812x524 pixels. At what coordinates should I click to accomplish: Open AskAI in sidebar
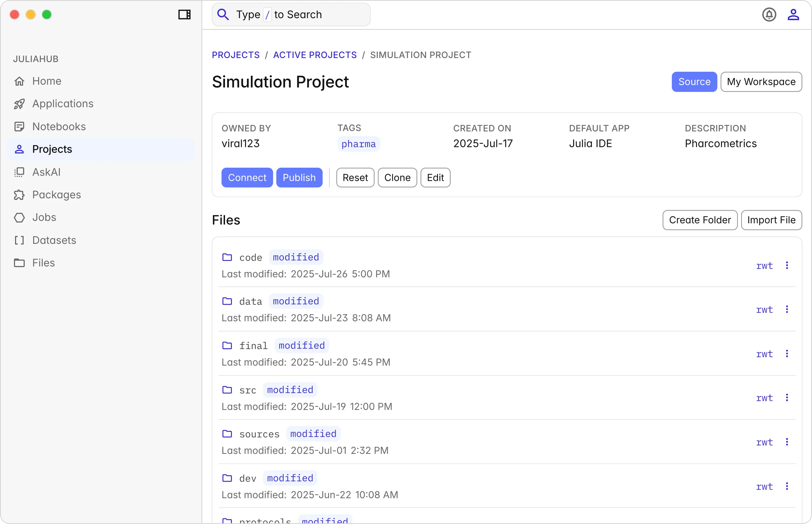(101, 172)
